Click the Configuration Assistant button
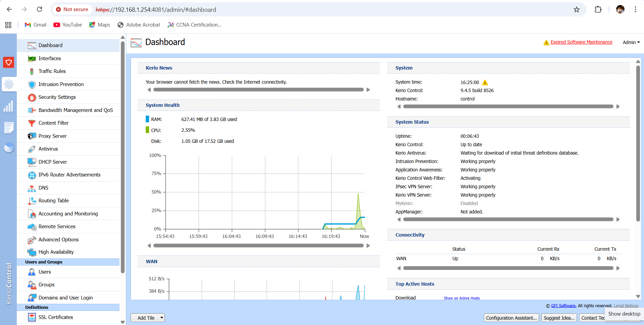 (511, 318)
